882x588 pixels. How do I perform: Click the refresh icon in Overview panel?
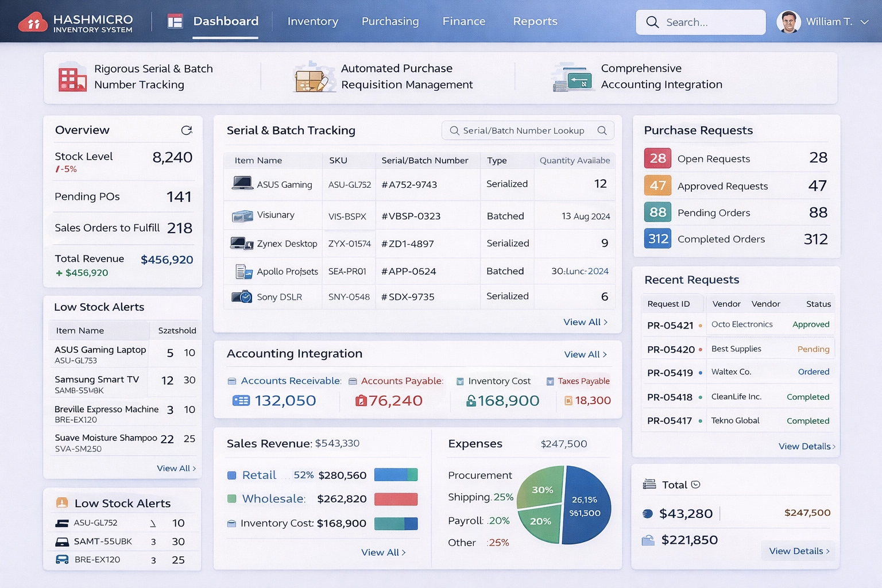(187, 130)
